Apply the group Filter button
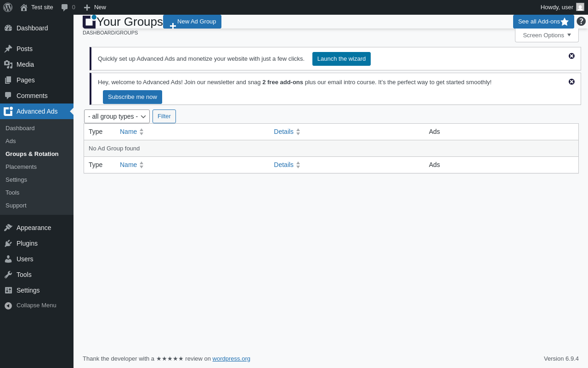 coord(164,116)
